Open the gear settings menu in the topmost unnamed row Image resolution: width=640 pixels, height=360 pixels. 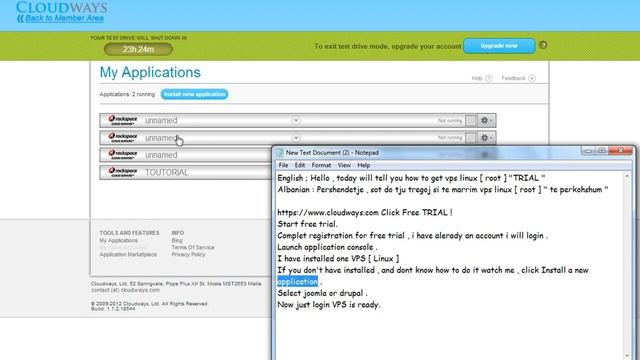tap(486, 120)
